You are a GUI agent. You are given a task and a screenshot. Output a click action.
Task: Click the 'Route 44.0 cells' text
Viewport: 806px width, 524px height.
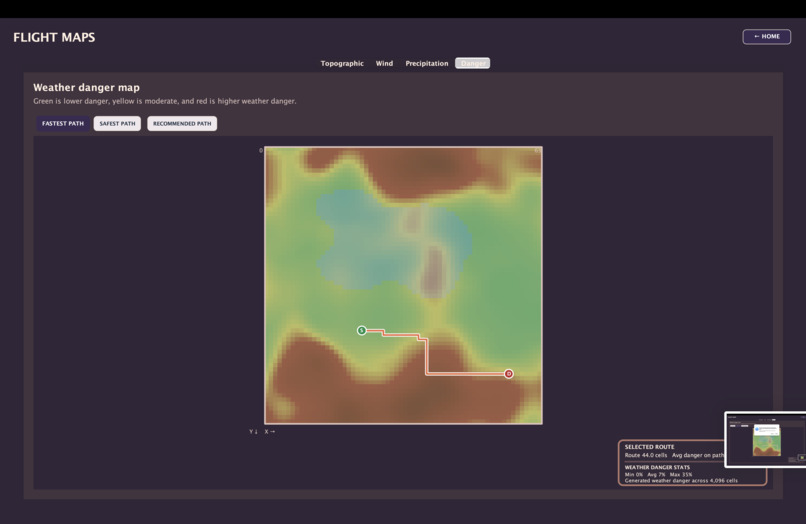pos(646,455)
